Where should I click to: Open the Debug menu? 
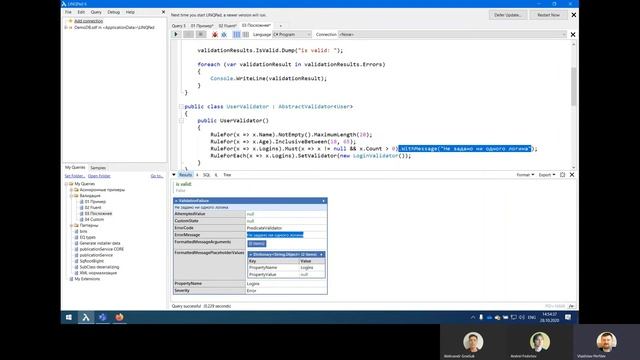click(x=113, y=12)
